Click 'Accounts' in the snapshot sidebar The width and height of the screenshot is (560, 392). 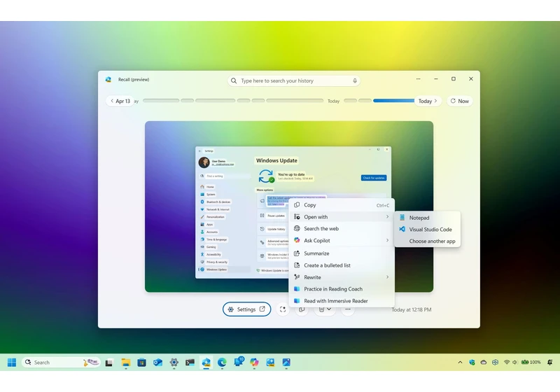pos(212,232)
